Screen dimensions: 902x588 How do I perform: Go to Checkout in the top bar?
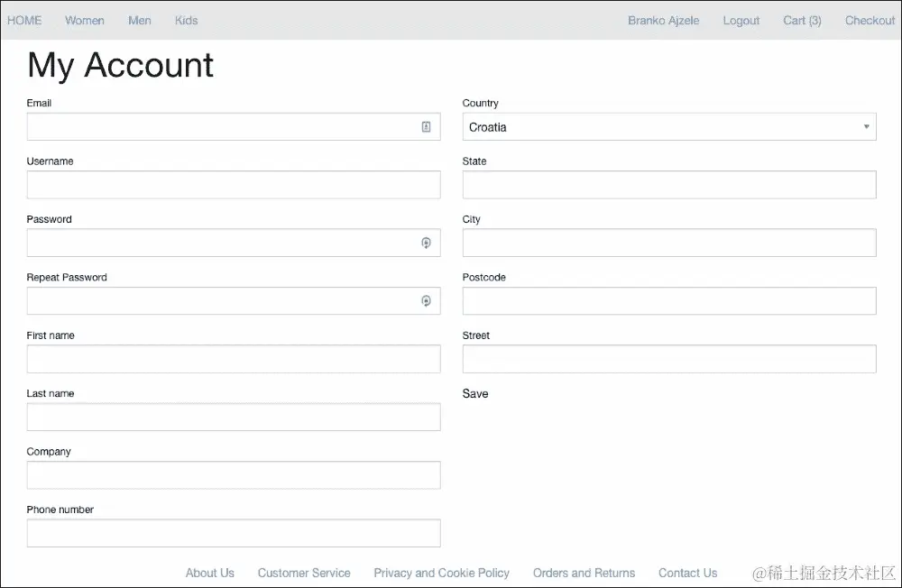pyautogui.click(x=870, y=21)
